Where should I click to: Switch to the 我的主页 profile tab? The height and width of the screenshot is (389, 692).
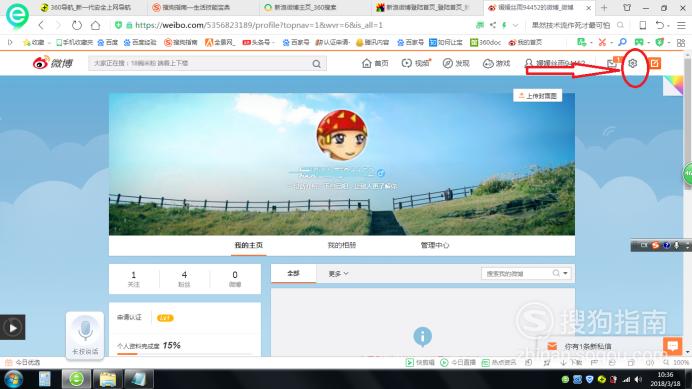click(x=248, y=245)
